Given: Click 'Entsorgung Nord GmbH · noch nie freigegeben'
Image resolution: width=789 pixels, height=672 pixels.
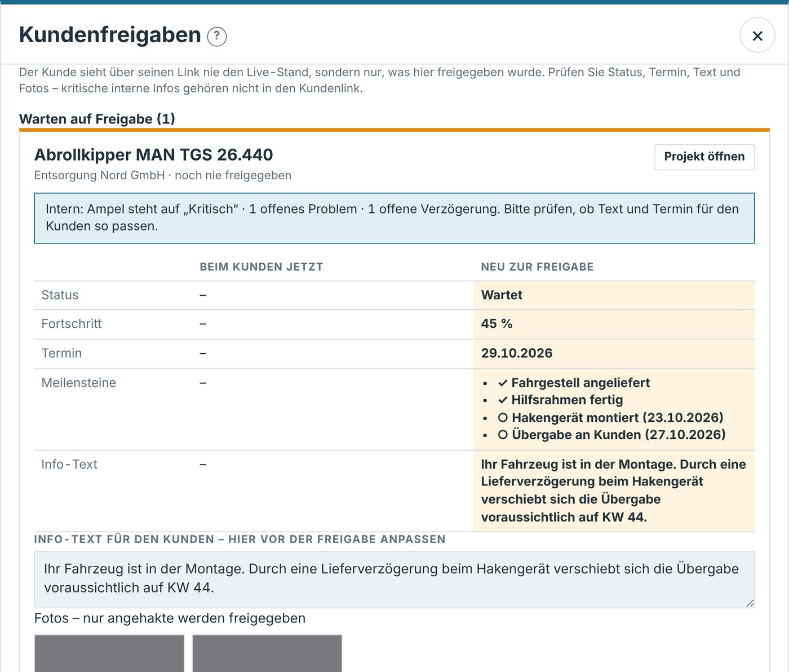Looking at the screenshot, I should click(163, 175).
